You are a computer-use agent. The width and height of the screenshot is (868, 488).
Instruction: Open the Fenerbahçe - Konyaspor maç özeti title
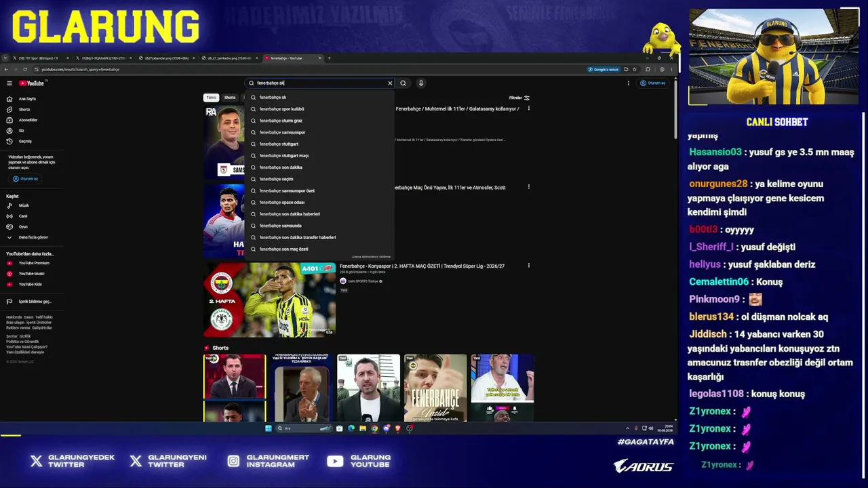422,266
